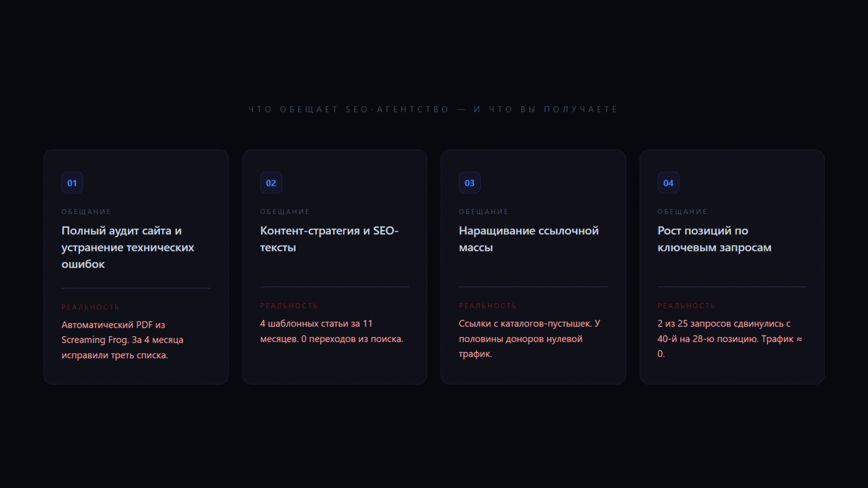
Task: Click 'Обещание' label in the first card
Action: click(86, 212)
